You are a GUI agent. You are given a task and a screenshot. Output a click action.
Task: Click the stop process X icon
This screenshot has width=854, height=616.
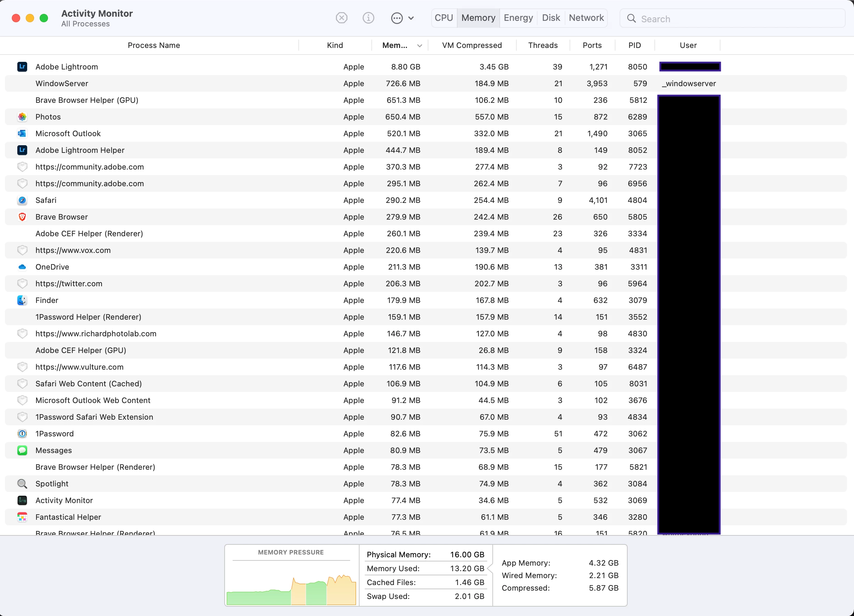tap(341, 18)
